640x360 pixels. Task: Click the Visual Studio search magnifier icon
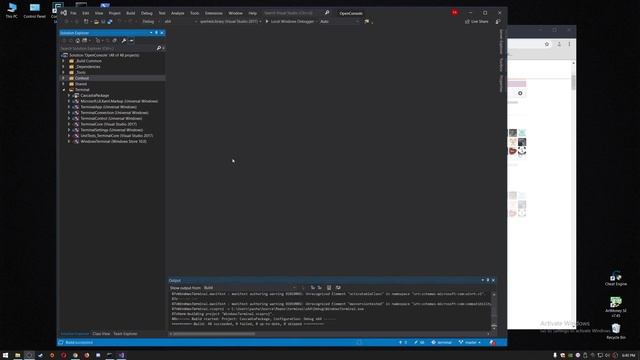pyautogui.click(x=327, y=13)
